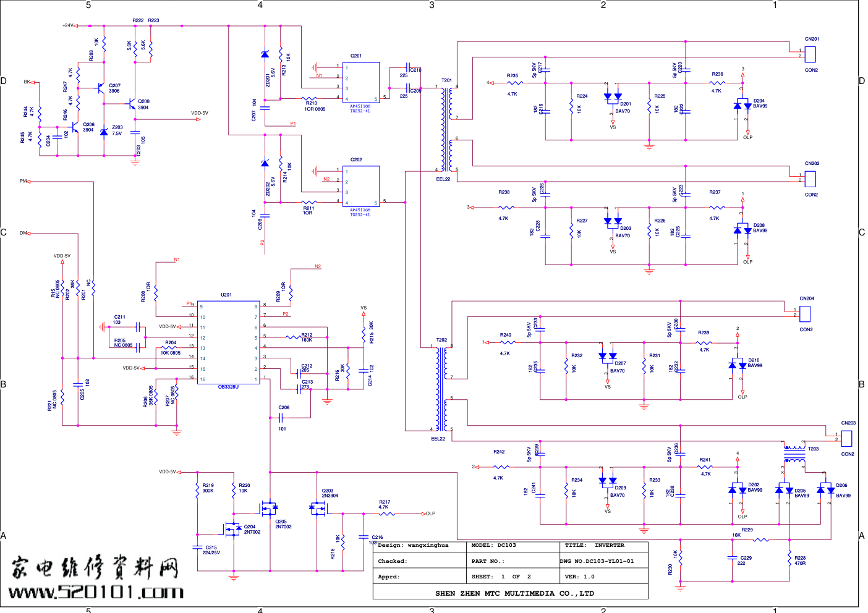This screenshot has height=613, width=868.
Task: Select the Q202 AP4511GH MOSFET block
Action: [x=361, y=187]
